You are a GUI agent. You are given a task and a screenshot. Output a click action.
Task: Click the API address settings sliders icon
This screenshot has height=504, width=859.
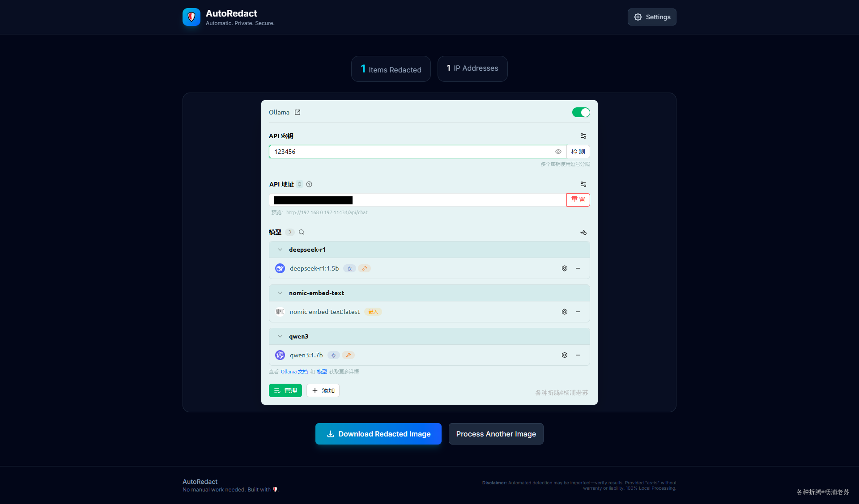[583, 184]
